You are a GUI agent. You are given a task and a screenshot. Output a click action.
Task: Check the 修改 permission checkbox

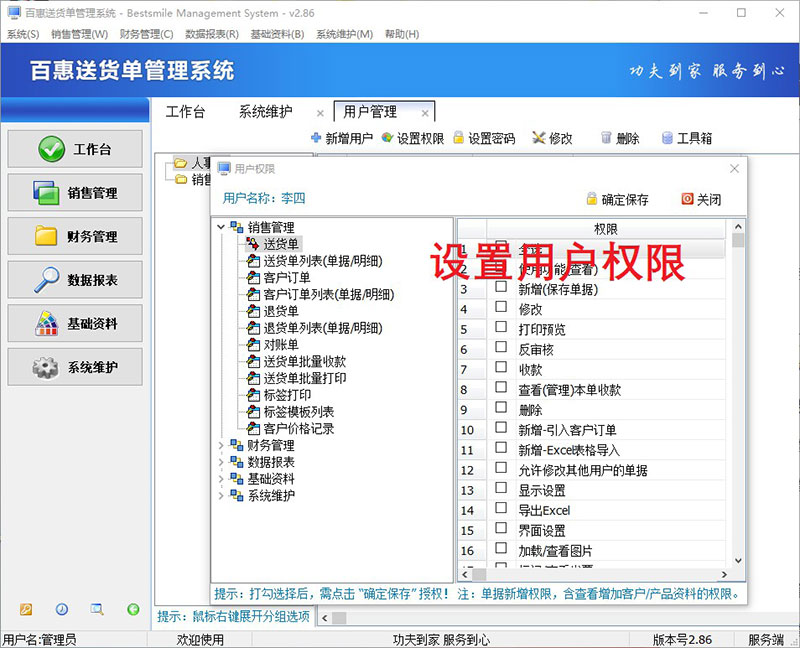[501, 309]
